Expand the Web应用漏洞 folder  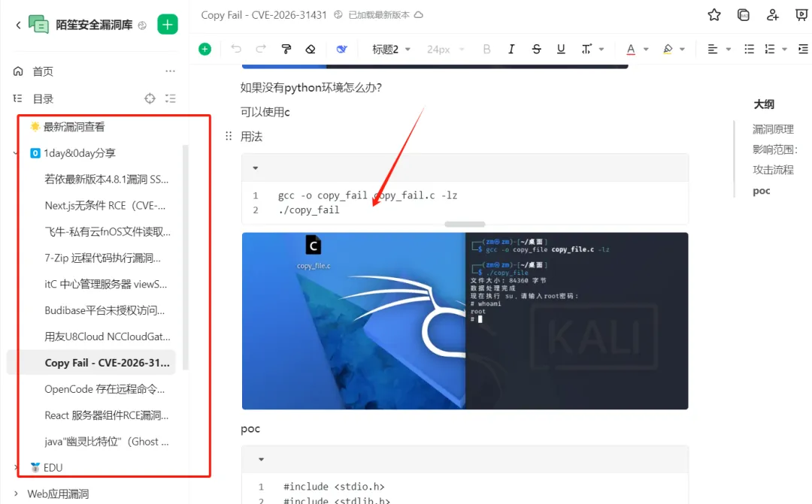coord(16,493)
